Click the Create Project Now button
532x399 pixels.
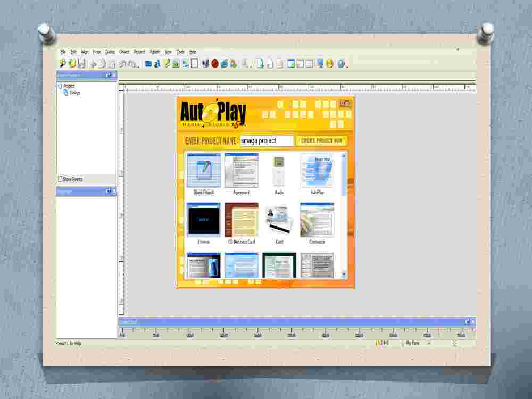322,140
